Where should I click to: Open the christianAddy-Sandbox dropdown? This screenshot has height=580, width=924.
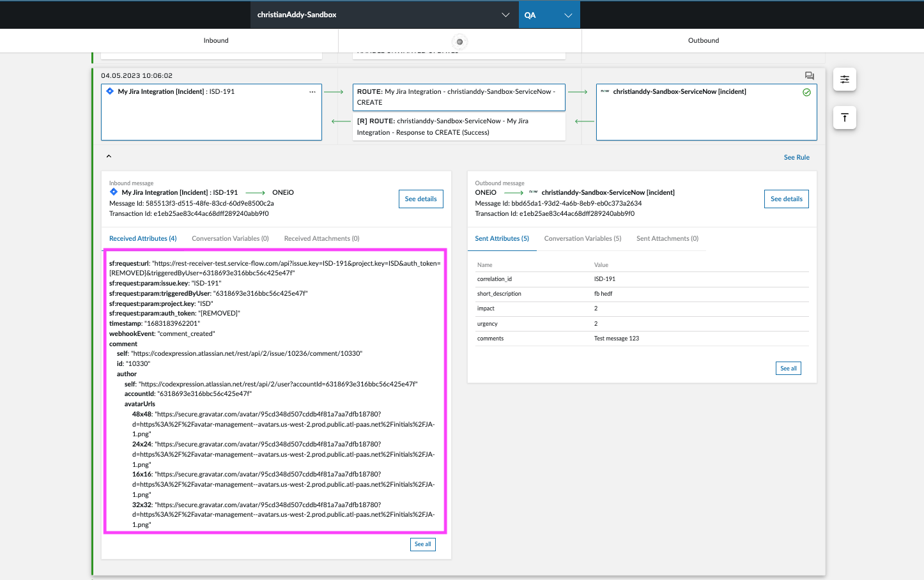coord(384,15)
